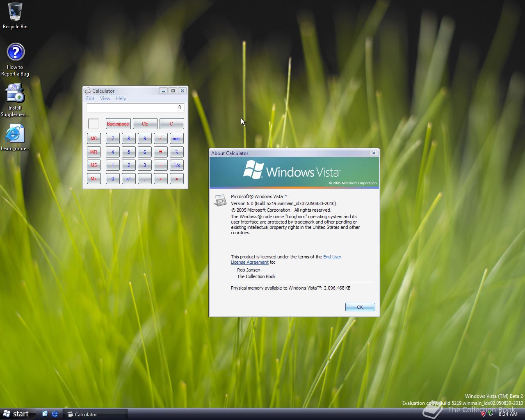Image resolution: width=525 pixels, height=420 pixels.
Task: Click the security shield tray icon
Action: pos(483,414)
